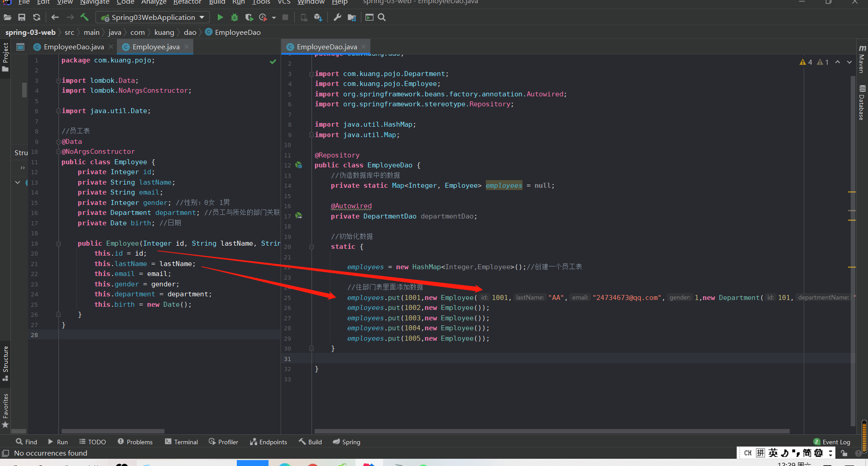Collapse the Employee class fold arrow at line 10

pyautogui.click(x=58, y=151)
